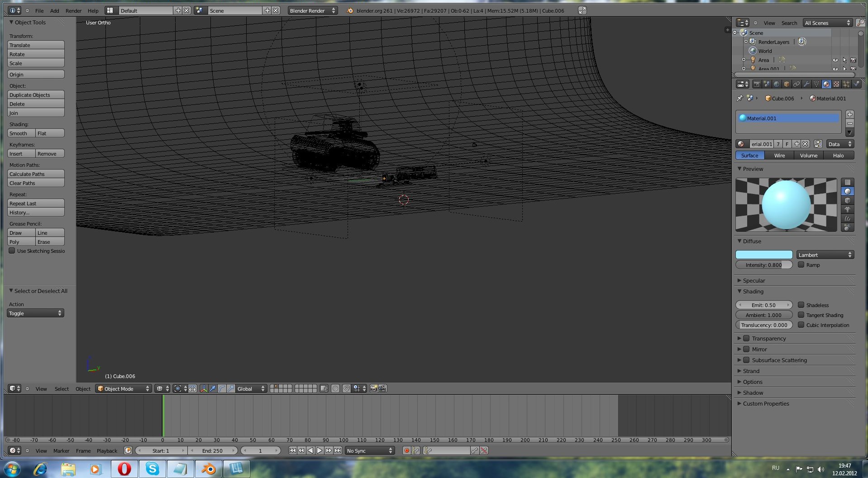Enable the Shadeless checkbox
Viewport: 868px width, 478px height.
pyautogui.click(x=801, y=305)
